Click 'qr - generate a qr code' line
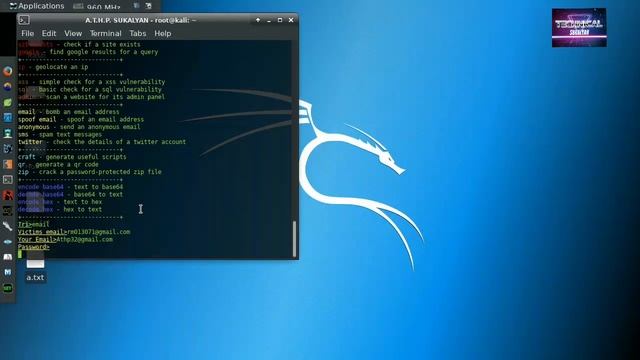 58,164
